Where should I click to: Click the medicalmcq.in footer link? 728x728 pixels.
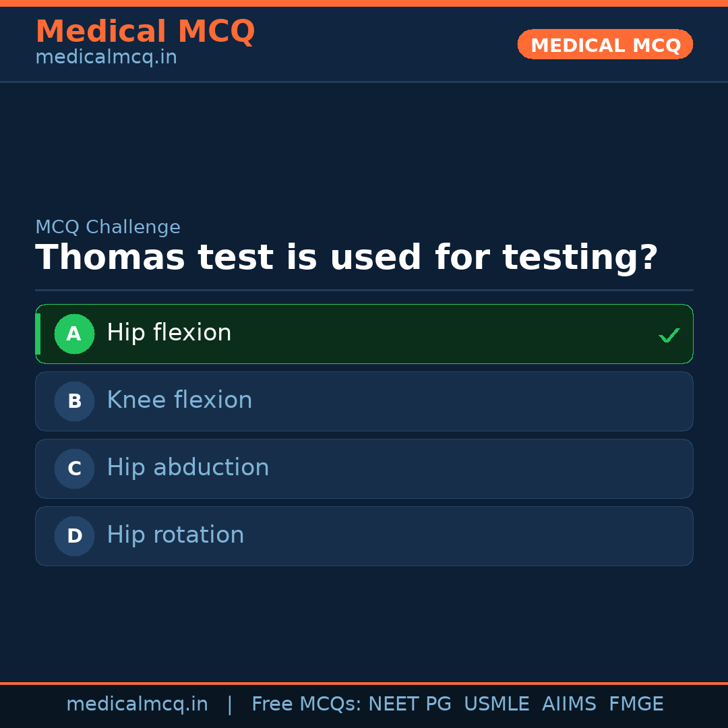click(137, 704)
